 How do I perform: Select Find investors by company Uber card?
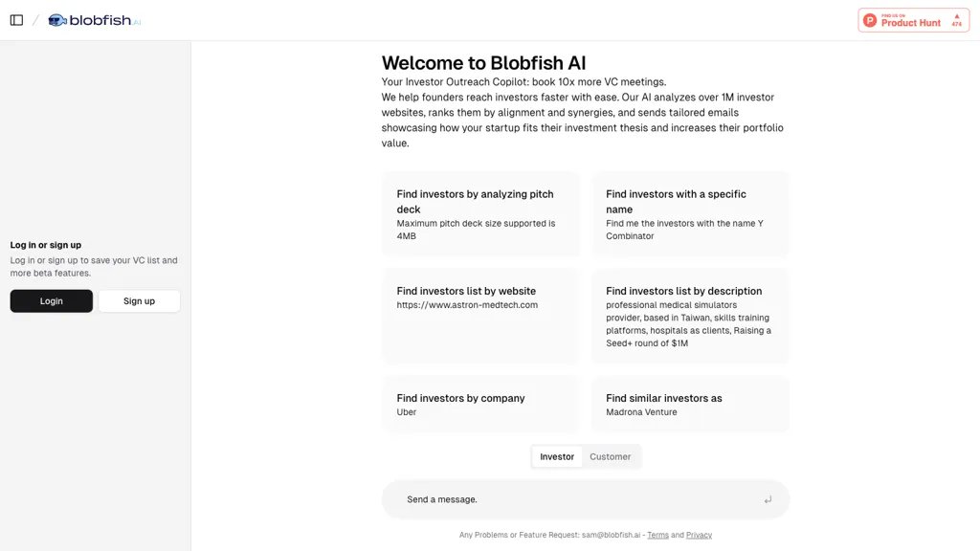click(x=480, y=405)
